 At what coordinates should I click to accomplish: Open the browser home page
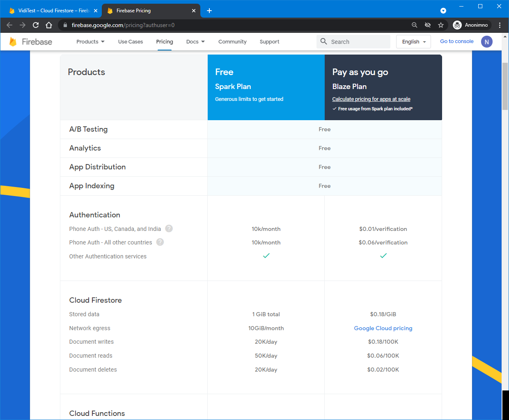[49, 25]
